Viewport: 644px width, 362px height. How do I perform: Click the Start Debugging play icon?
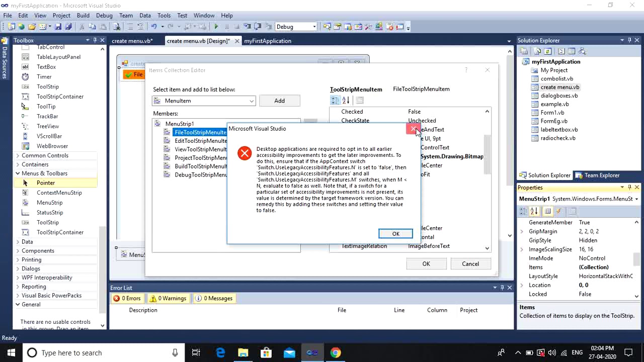(216, 27)
